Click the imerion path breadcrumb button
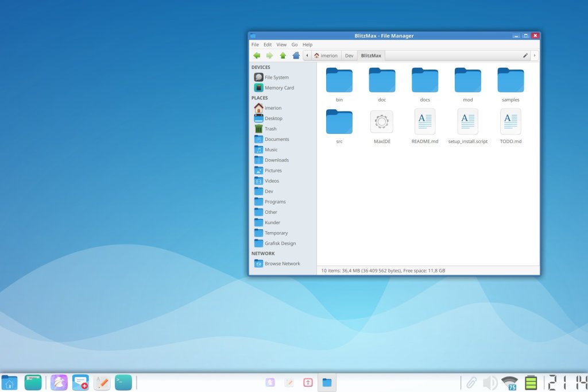 point(326,56)
